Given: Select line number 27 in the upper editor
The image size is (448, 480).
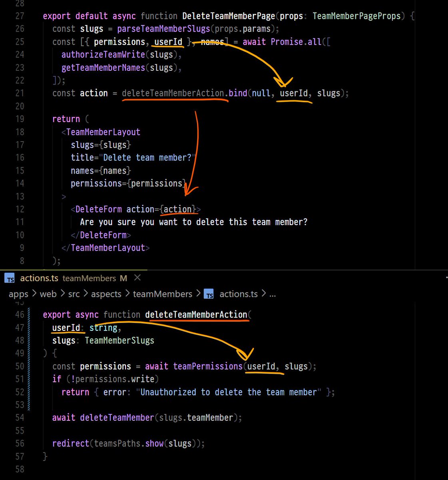Looking at the screenshot, I should (x=20, y=16).
